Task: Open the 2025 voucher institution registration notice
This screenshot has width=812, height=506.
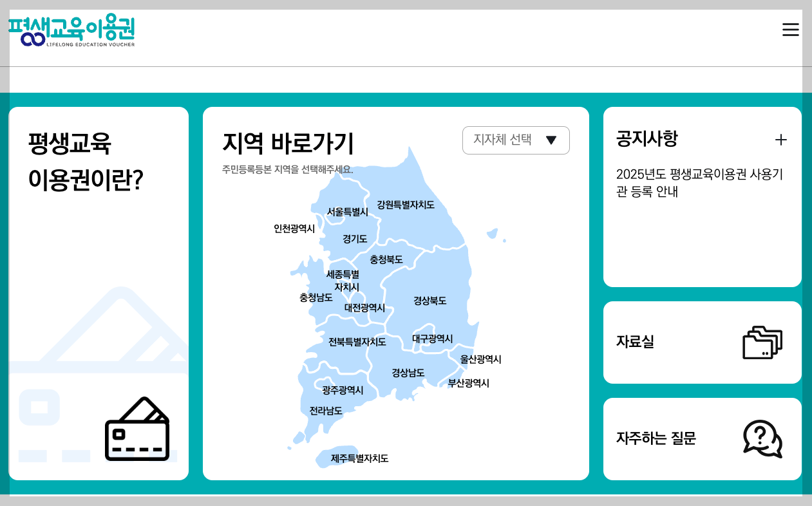Action: pyautogui.click(x=700, y=182)
